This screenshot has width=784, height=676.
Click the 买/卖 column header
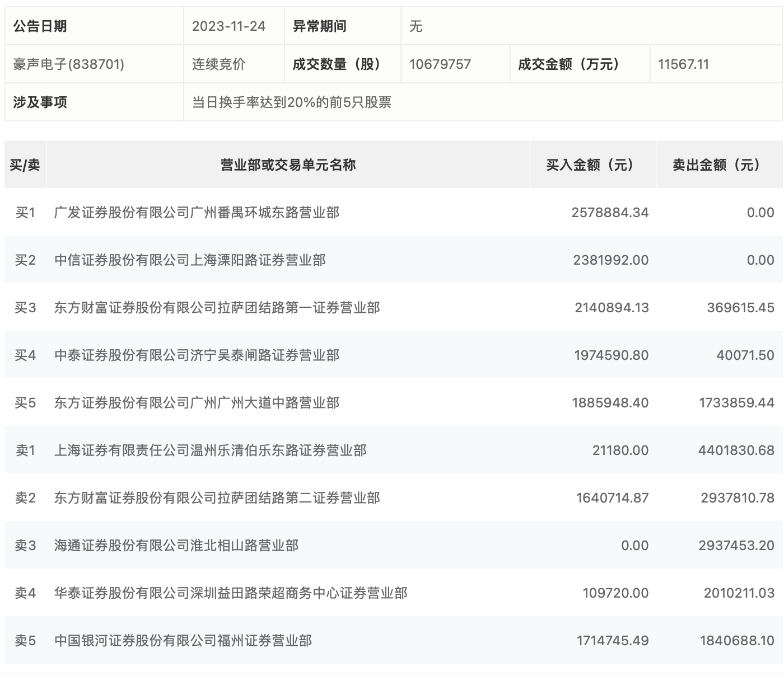pos(25,165)
